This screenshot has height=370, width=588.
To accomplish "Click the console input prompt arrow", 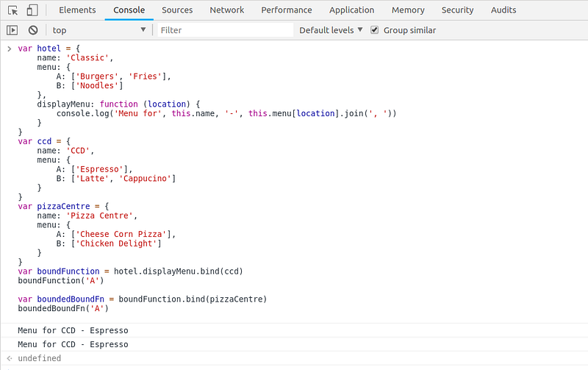I will tap(10, 49).
